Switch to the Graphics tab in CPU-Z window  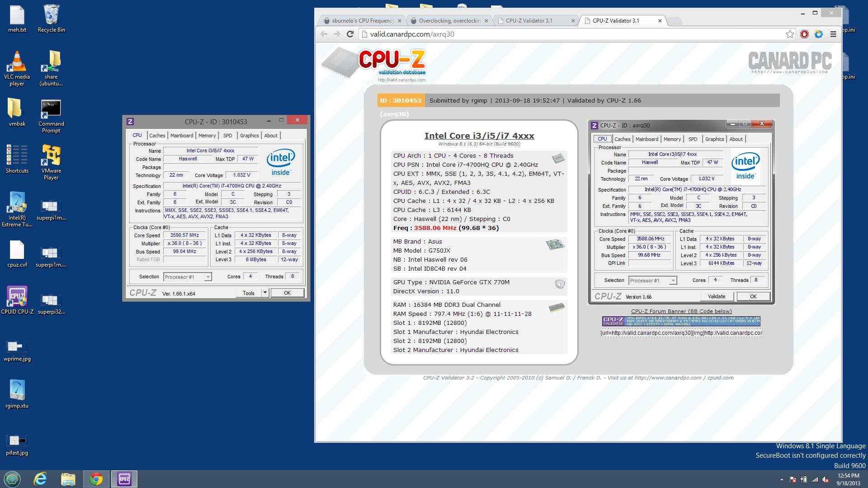(x=250, y=136)
